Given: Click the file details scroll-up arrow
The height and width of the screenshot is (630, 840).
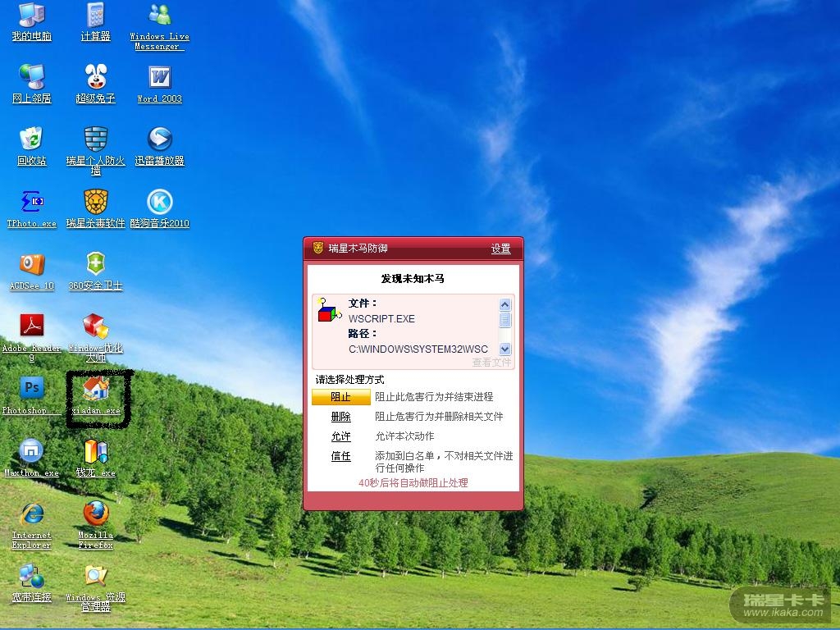Looking at the screenshot, I should 504,304.
